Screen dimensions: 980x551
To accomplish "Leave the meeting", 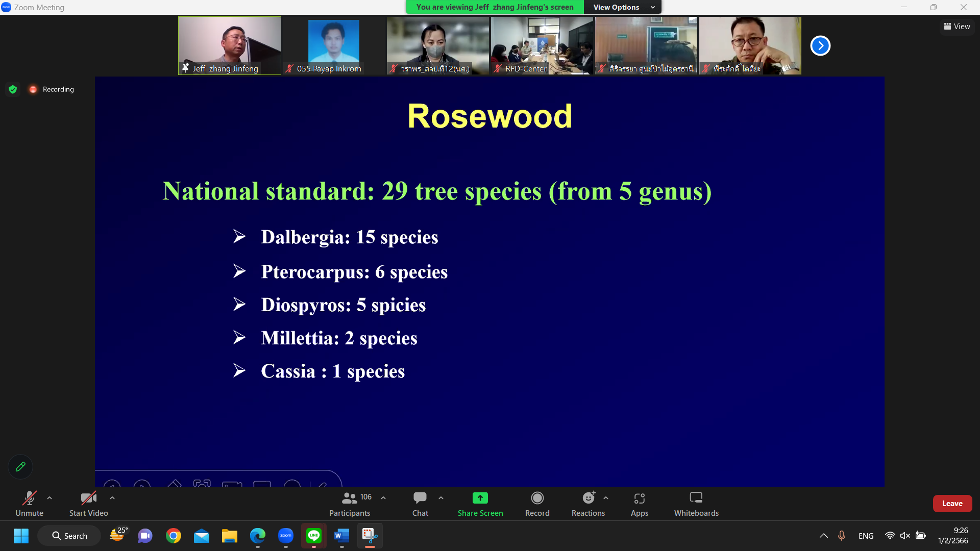I will pos(952,504).
